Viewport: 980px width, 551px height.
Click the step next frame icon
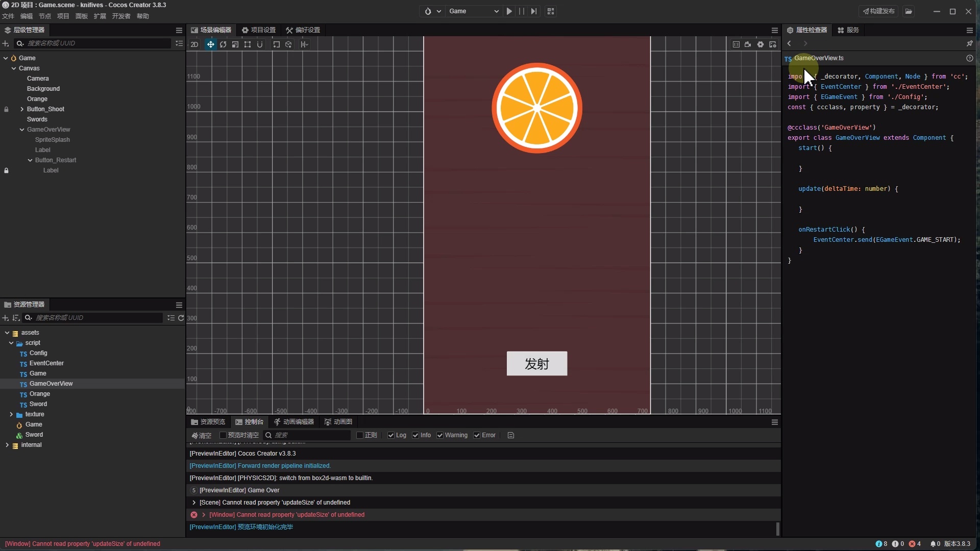pos(534,11)
